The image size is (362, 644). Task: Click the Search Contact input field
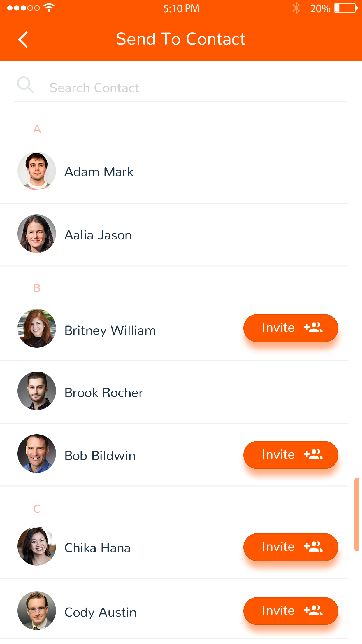point(180,88)
